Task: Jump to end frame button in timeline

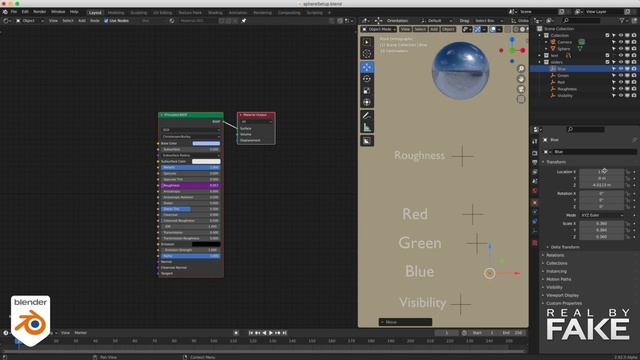Action: 284,333
